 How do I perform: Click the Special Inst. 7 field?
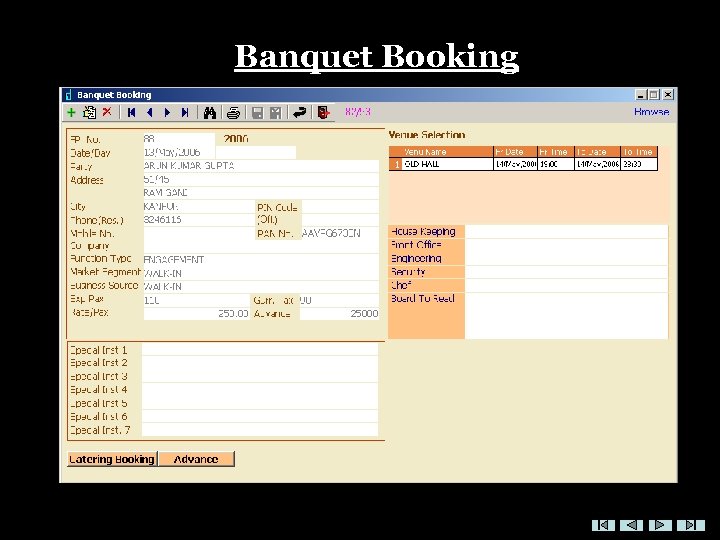(260, 430)
